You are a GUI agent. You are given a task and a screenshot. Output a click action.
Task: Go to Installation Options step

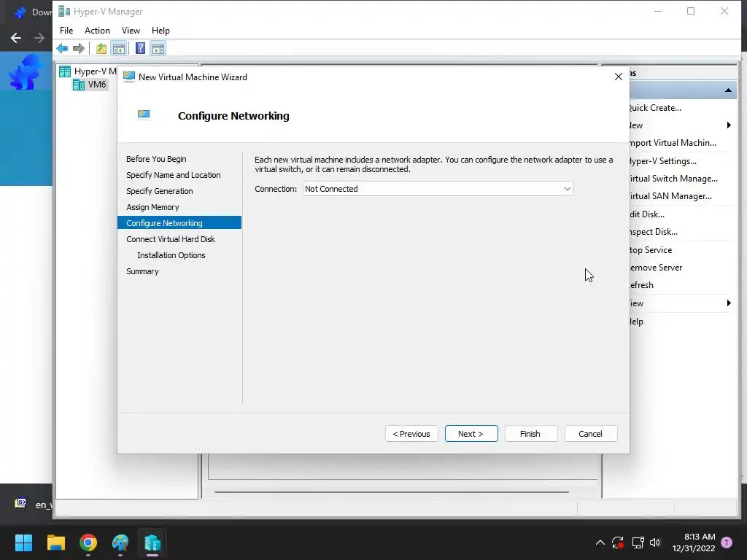click(171, 255)
